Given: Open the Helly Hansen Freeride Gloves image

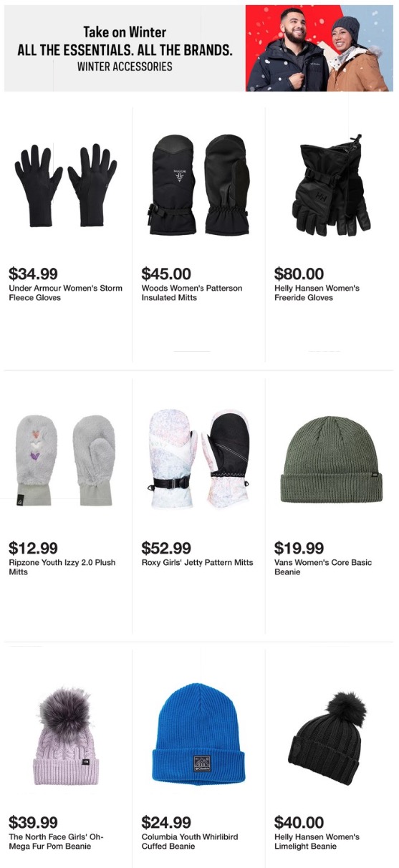Looking at the screenshot, I should tap(332, 185).
